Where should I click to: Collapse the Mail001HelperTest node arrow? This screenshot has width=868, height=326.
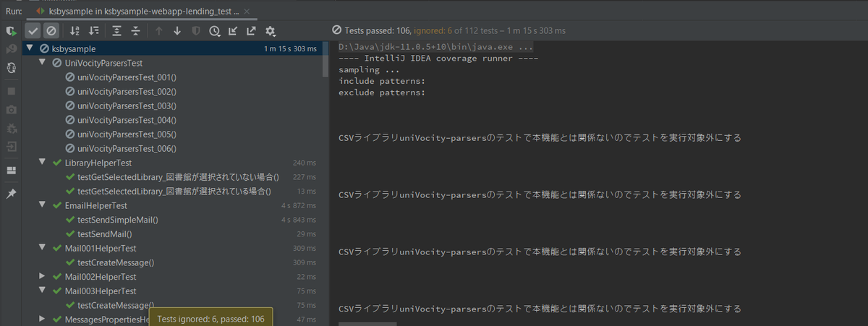[43, 248]
